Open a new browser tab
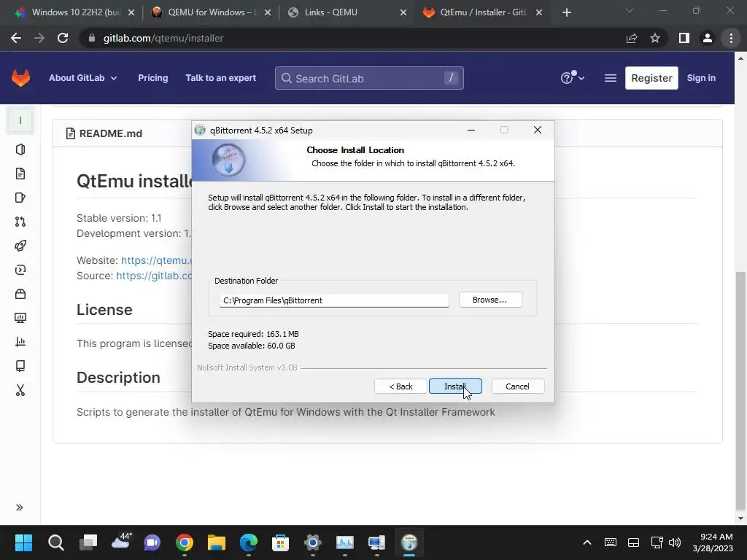The width and height of the screenshot is (747, 560). coord(566,12)
